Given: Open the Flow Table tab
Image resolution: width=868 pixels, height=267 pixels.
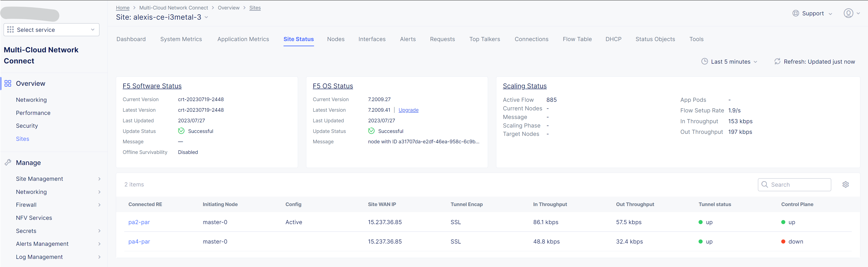Looking at the screenshot, I should pyautogui.click(x=577, y=39).
